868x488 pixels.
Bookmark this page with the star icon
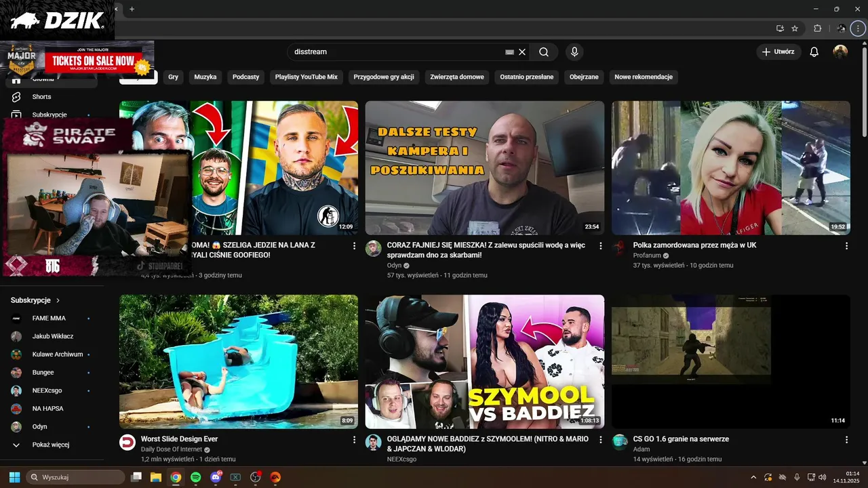[x=795, y=28]
